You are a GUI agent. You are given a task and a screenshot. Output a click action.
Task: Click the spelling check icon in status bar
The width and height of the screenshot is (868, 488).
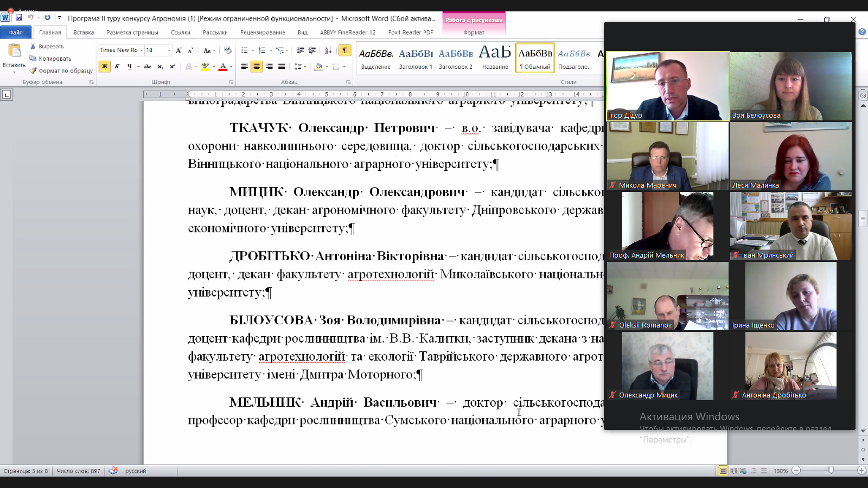pos(113,471)
